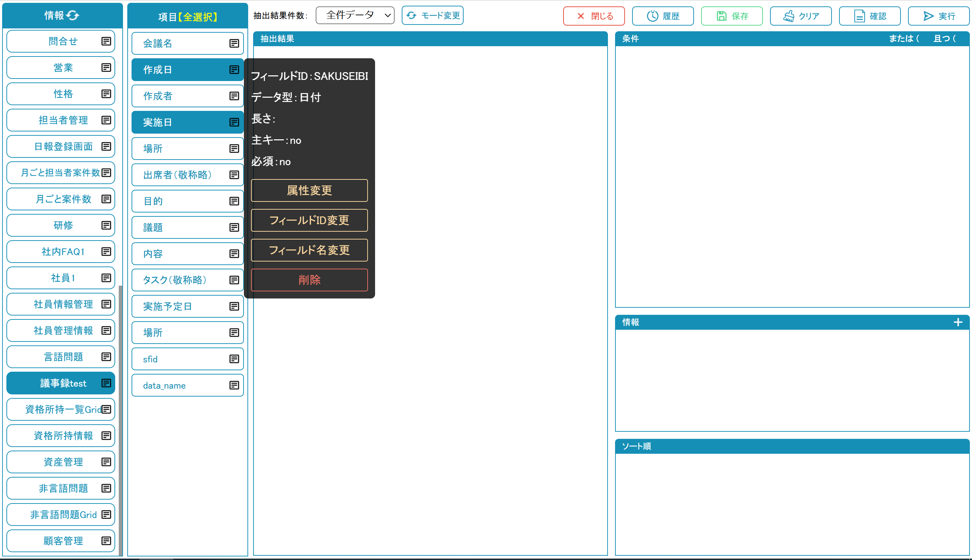Click または（ in the 条件 header
The height and width of the screenshot is (560, 972).
904,38
